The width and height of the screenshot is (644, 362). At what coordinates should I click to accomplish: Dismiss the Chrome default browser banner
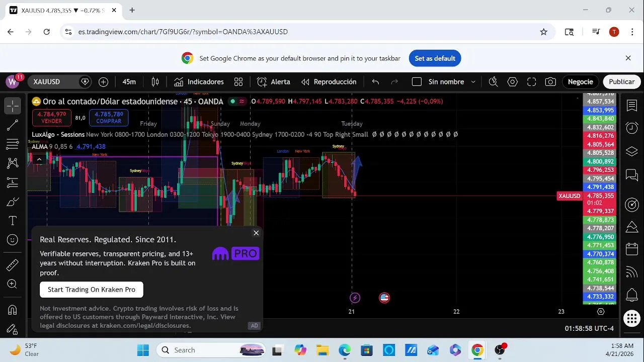click(628, 58)
